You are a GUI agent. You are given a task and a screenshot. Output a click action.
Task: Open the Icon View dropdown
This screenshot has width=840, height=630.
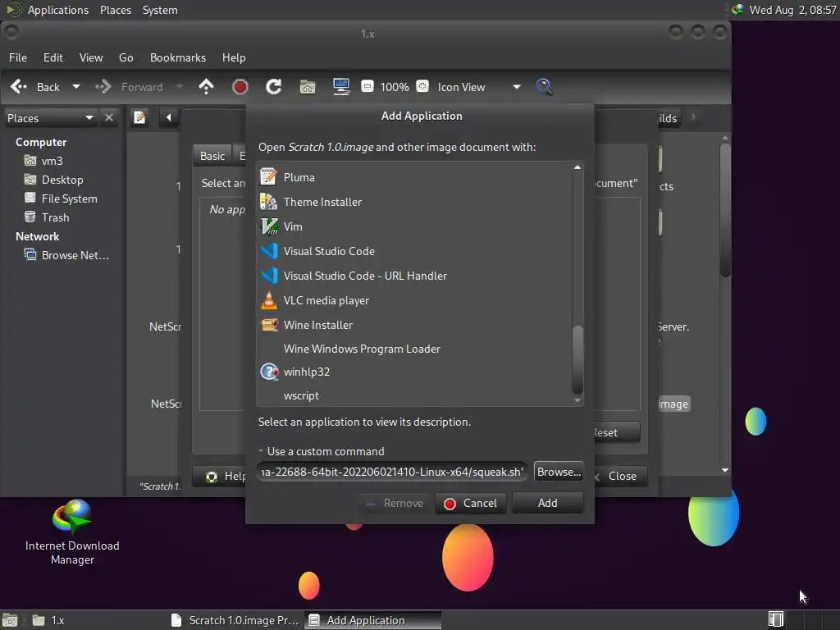(478, 87)
